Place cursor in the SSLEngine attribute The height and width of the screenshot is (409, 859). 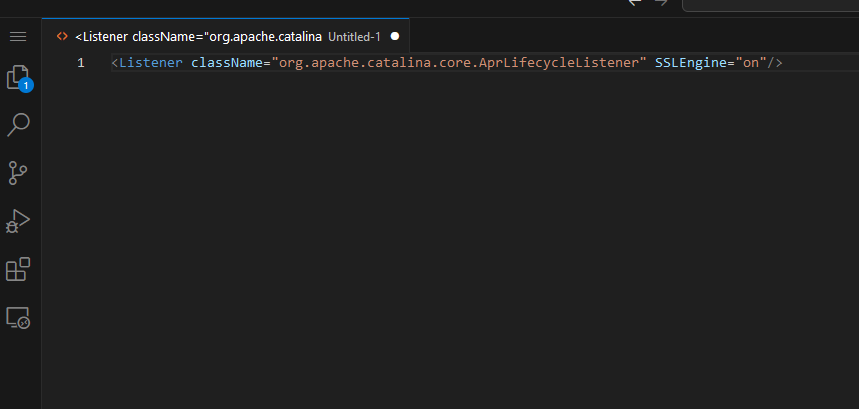(691, 63)
